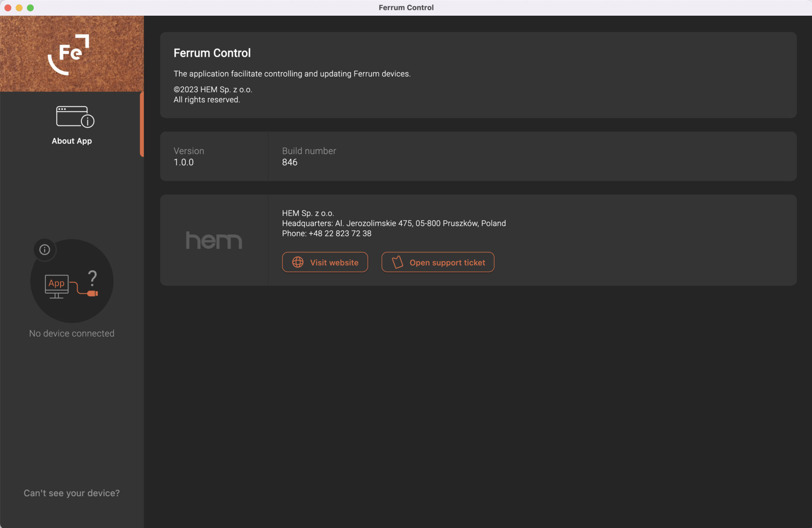Click the Can't see your device link

click(x=71, y=493)
